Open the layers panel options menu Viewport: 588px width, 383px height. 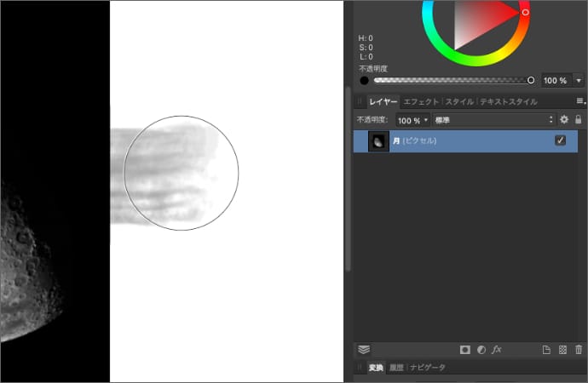(580, 101)
